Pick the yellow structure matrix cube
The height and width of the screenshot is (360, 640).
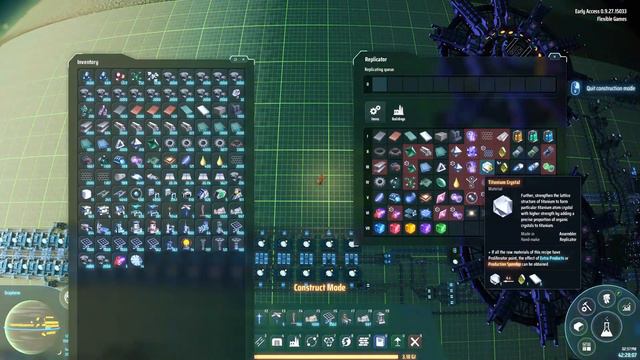coord(410,229)
